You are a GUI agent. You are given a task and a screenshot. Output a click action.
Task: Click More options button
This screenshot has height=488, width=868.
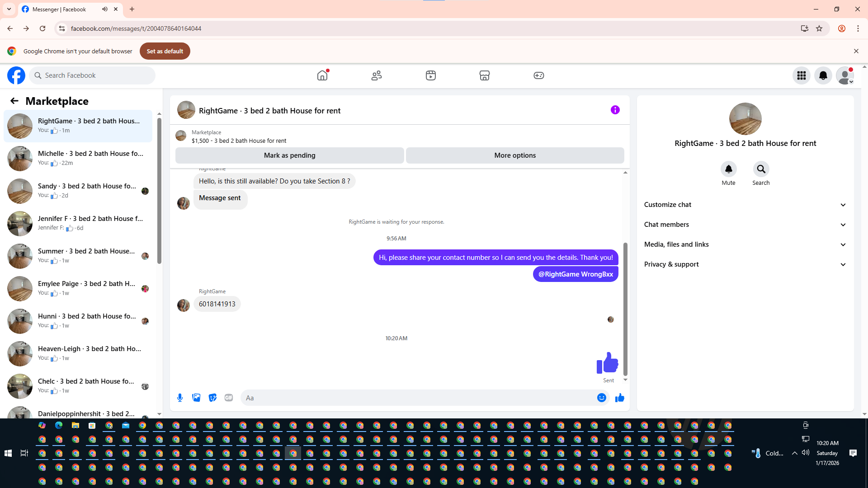pyautogui.click(x=515, y=155)
